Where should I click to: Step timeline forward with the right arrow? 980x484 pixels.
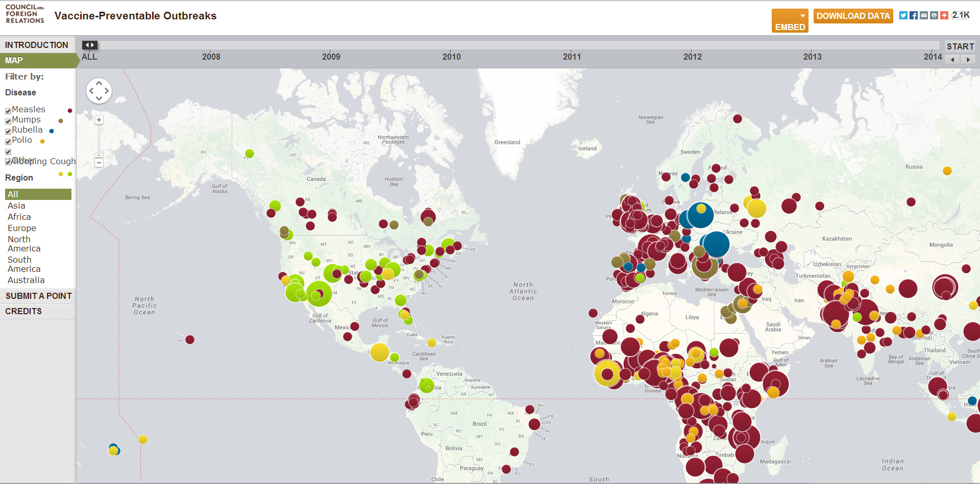pos(968,60)
